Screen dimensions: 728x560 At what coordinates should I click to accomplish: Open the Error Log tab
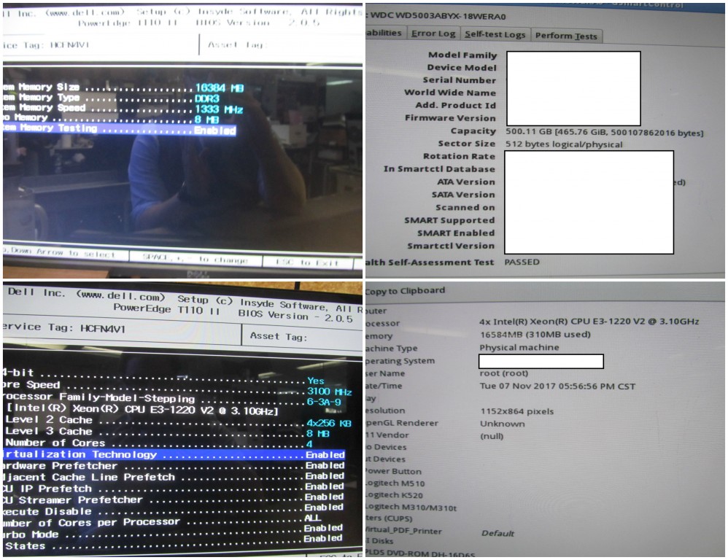433,34
